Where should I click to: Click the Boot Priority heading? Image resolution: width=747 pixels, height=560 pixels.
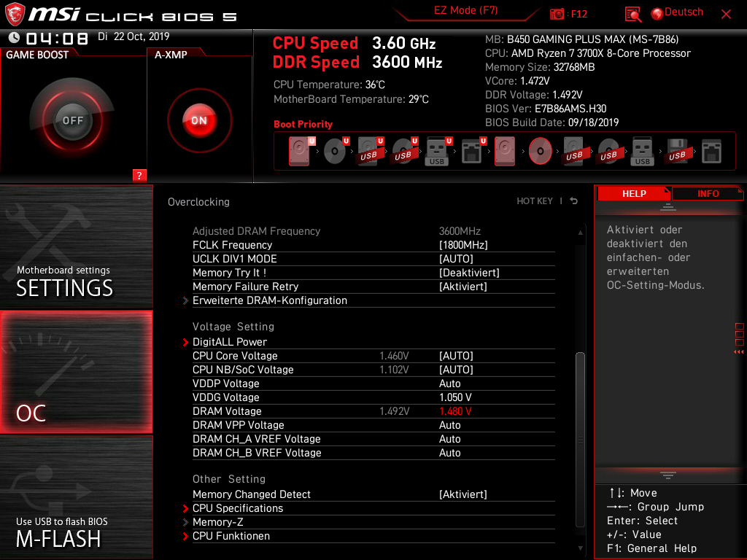[303, 124]
